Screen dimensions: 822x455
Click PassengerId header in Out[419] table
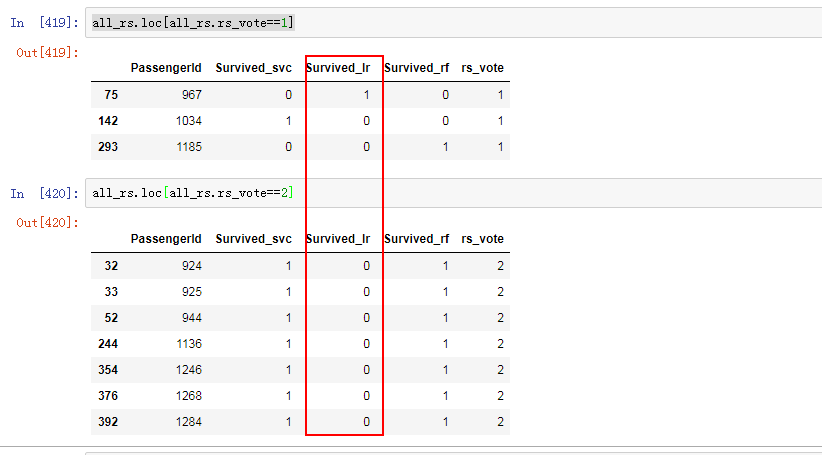[166, 68]
